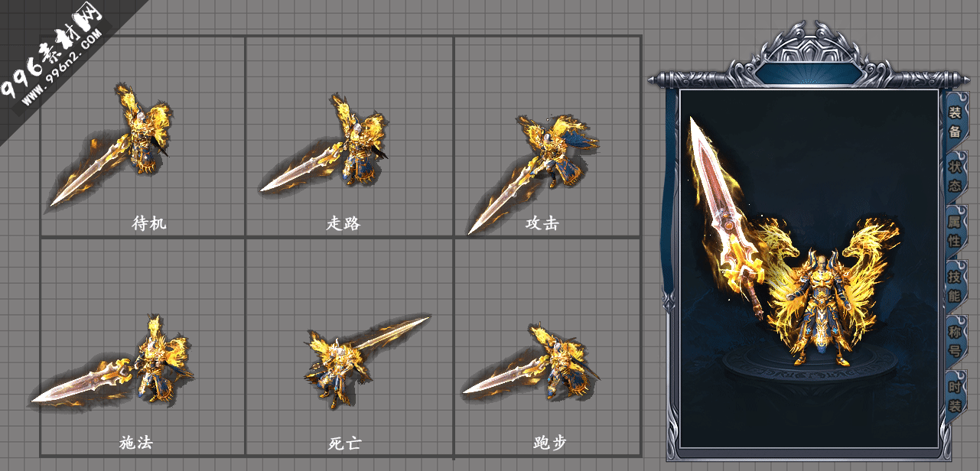Switch to the 称号 tab

(955, 342)
